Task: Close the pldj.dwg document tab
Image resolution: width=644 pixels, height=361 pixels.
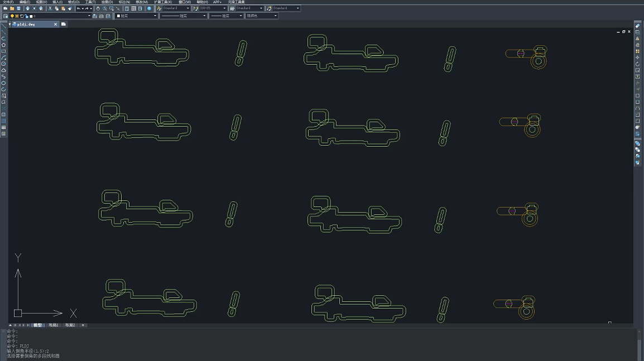Action: pyautogui.click(x=56, y=25)
